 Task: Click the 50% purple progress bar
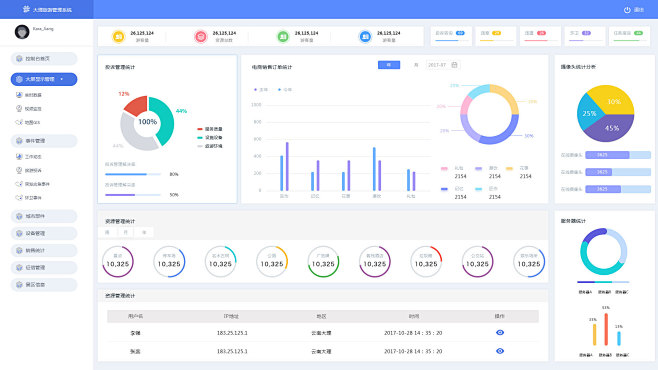point(133,195)
